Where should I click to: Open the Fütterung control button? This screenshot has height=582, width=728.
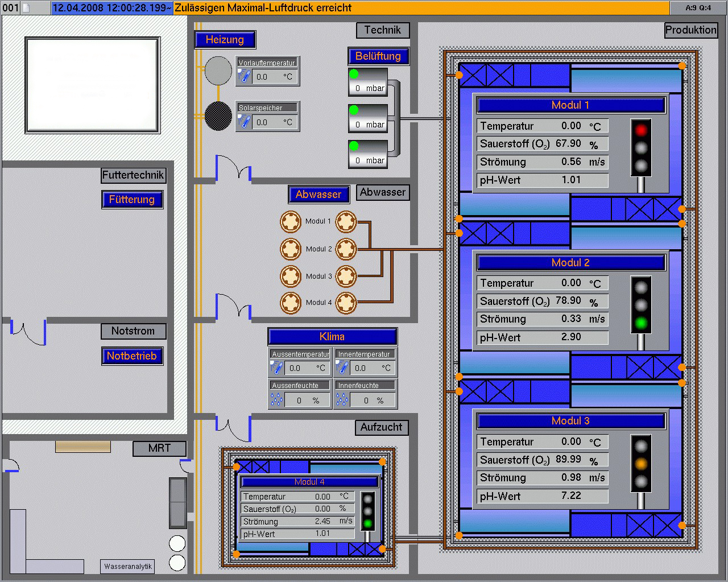(x=132, y=200)
